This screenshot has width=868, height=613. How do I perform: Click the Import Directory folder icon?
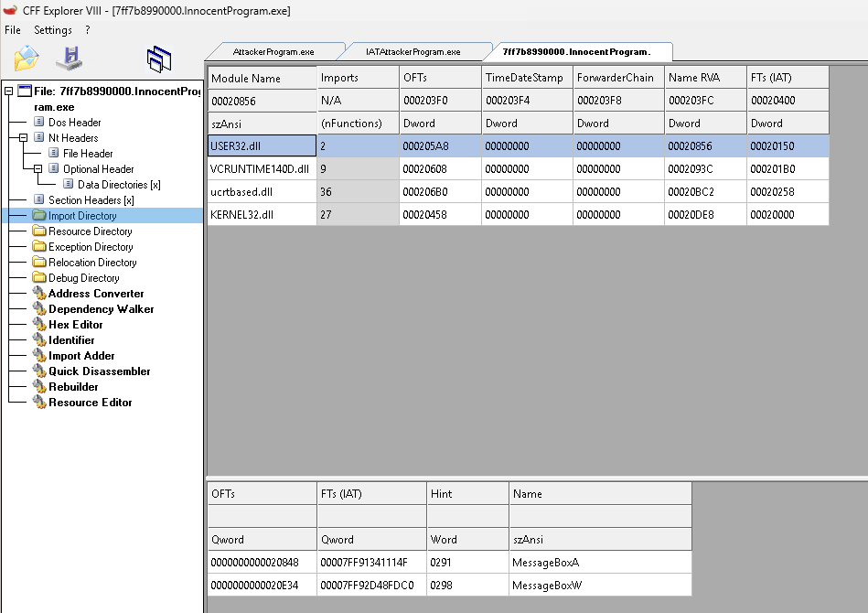(x=38, y=215)
